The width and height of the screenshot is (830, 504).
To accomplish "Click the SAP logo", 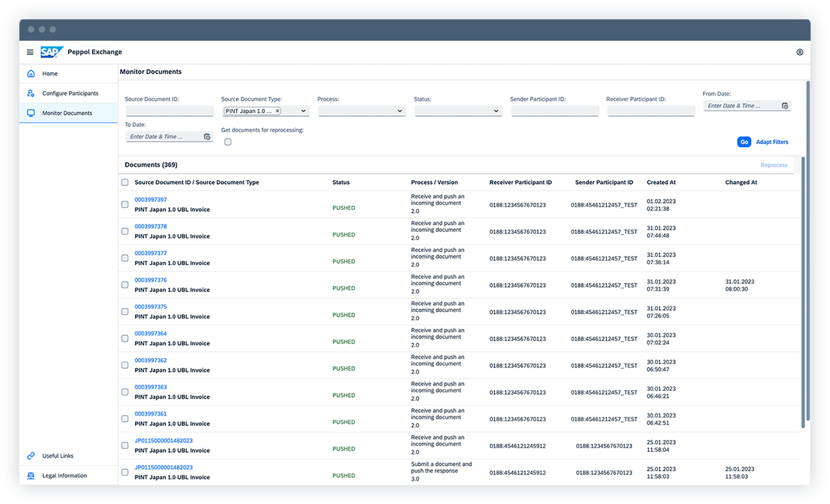I will point(52,52).
